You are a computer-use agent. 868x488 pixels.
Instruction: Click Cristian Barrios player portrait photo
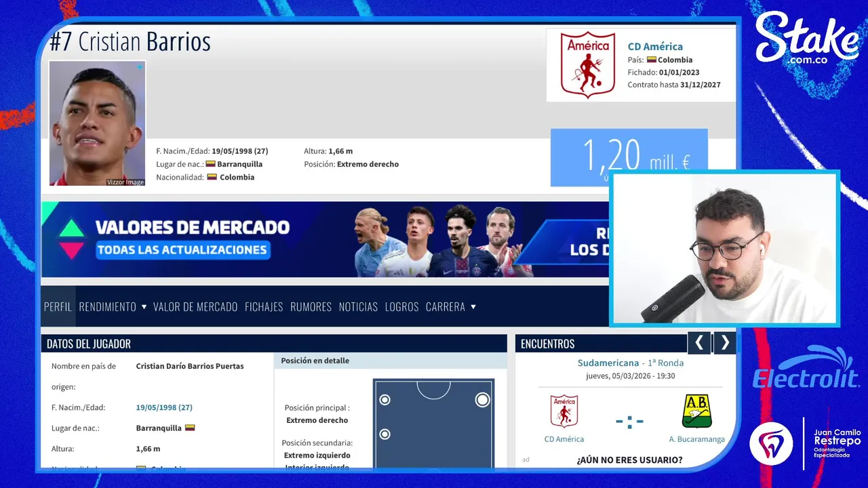[97, 123]
